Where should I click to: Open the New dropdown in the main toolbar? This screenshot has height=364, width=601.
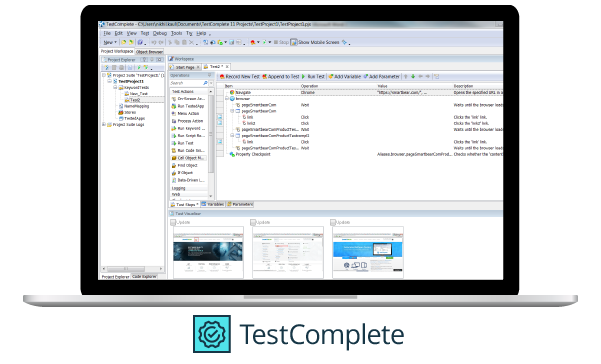point(110,42)
